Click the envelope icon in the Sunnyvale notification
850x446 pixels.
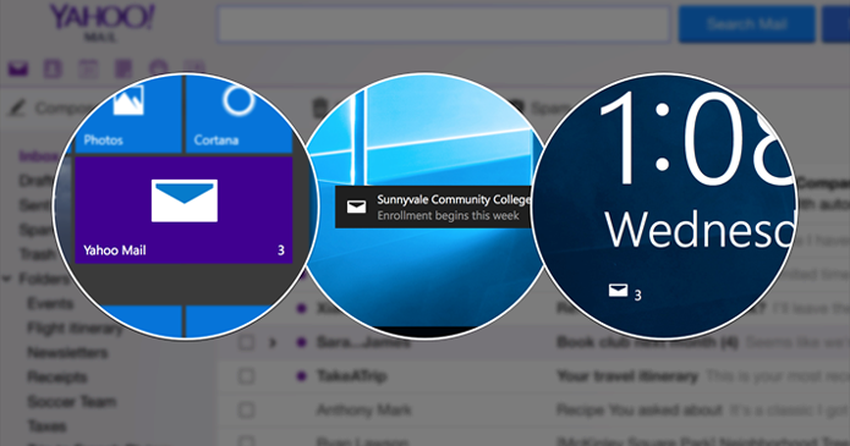(356, 206)
